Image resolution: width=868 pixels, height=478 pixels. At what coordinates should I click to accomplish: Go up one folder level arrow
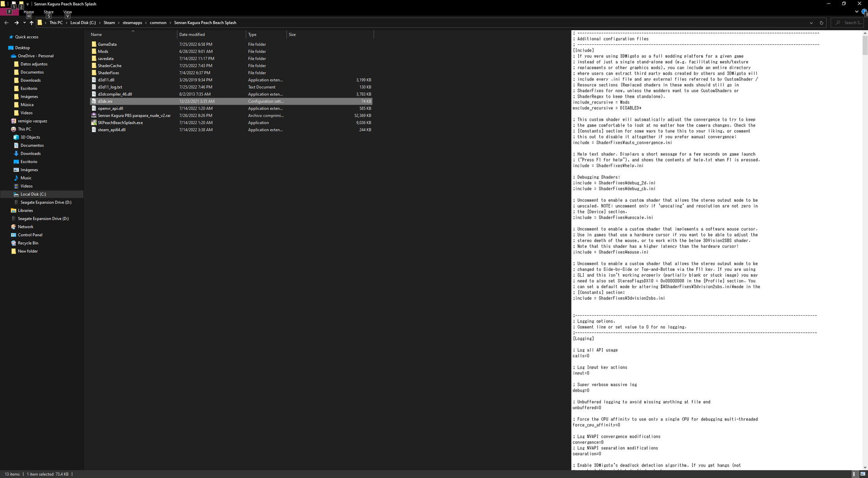[31, 23]
